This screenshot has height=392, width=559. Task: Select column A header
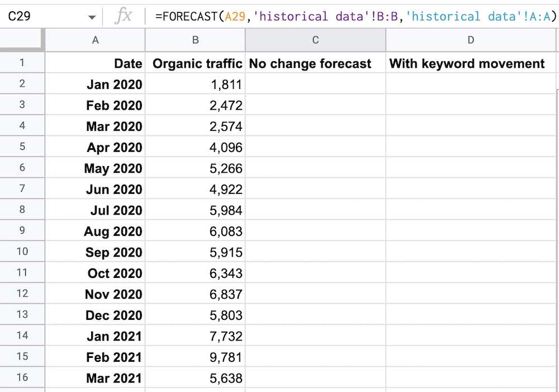tap(95, 40)
